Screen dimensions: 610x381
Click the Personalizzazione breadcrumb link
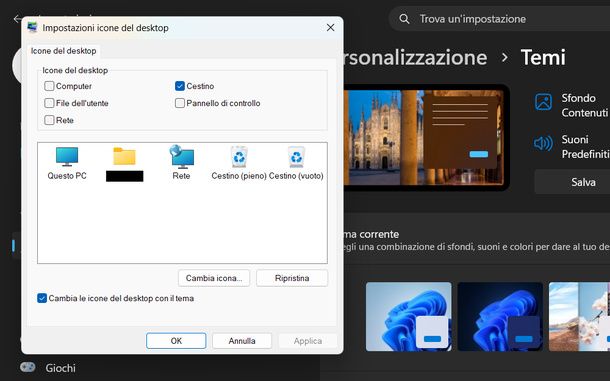click(x=415, y=58)
